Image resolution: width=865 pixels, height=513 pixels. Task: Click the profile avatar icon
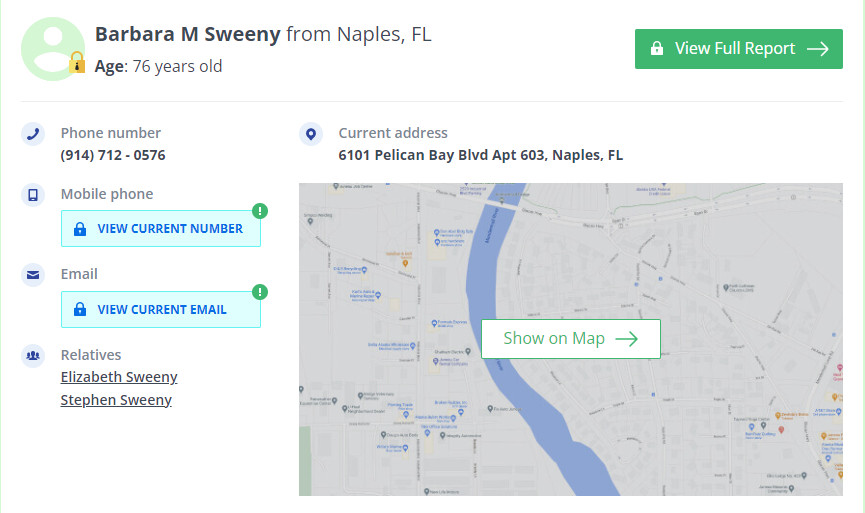tap(53, 49)
